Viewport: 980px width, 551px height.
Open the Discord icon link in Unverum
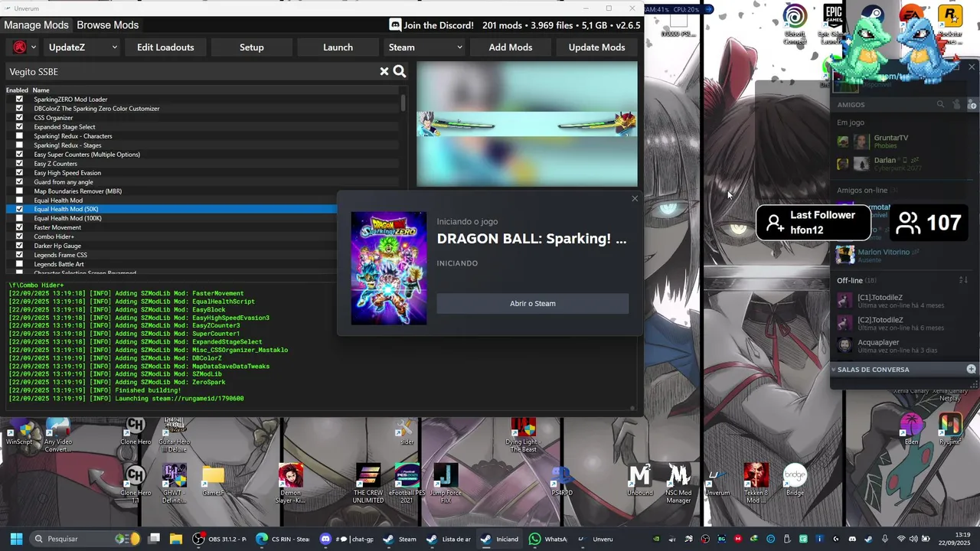click(395, 25)
